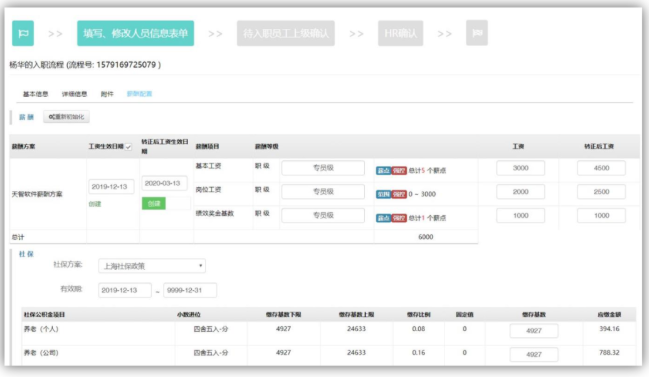Click the red 强控 badge in 岗位工资 row
Image resolution: width=649 pixels, height=377 pixels.
(x=399, y=194)
